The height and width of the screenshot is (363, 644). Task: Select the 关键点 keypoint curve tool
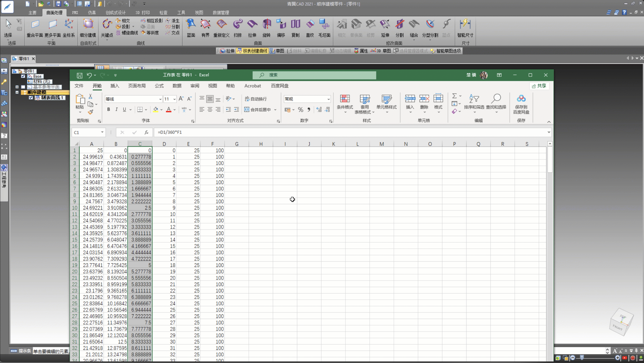click(107, 28)
